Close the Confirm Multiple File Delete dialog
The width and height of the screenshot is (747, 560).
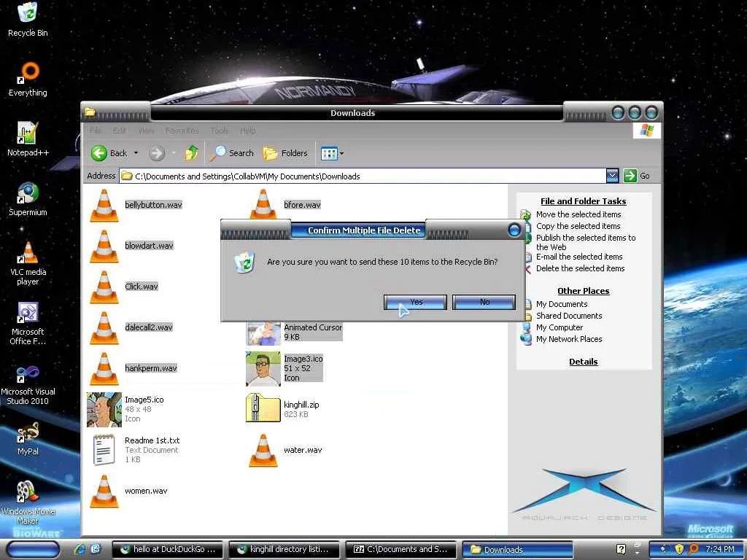pos(514,230)
